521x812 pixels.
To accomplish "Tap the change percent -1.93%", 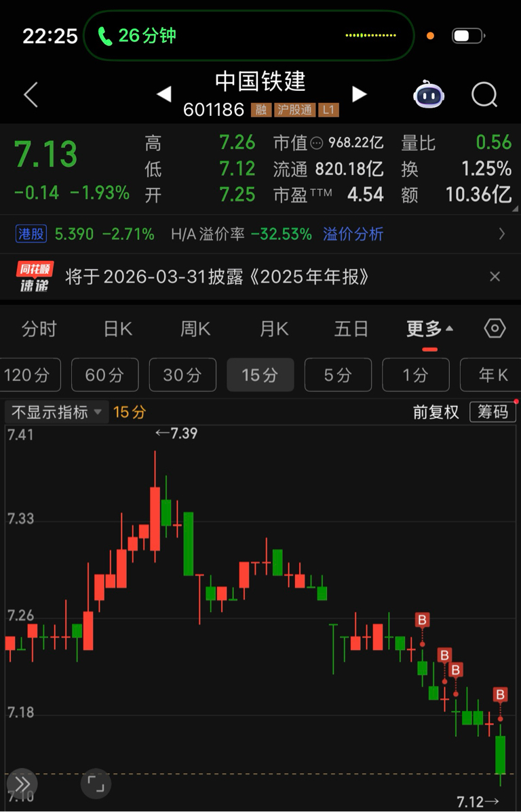I will point(100,192).
